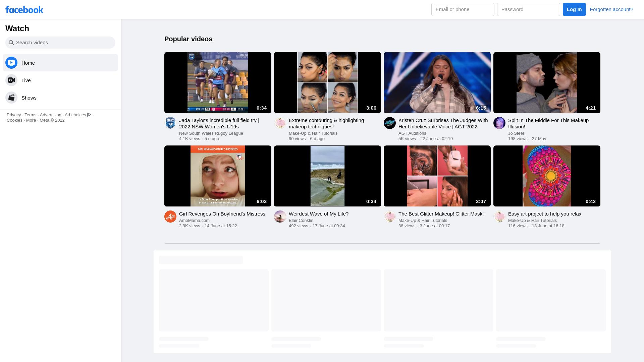Screen dimensions: 644x362
Task: Select the Live icon in sidebar
Action: pos(11,80)
